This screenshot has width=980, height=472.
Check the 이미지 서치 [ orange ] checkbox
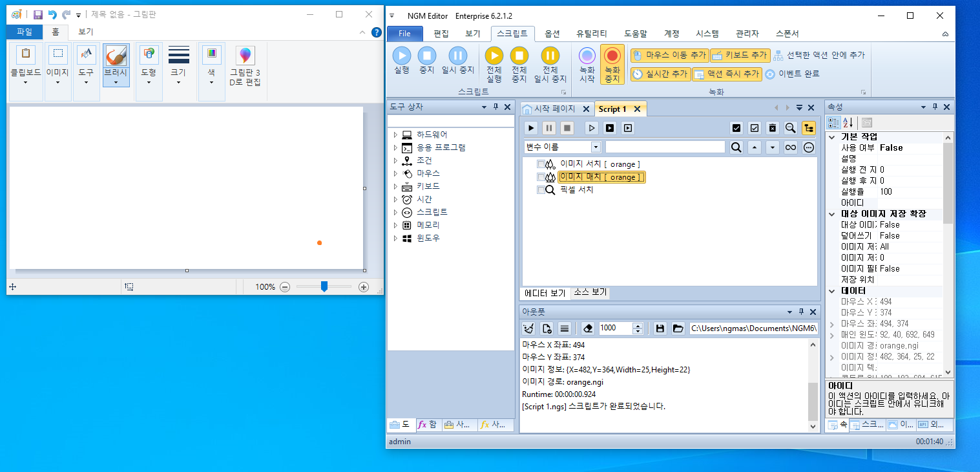(541, 164)
